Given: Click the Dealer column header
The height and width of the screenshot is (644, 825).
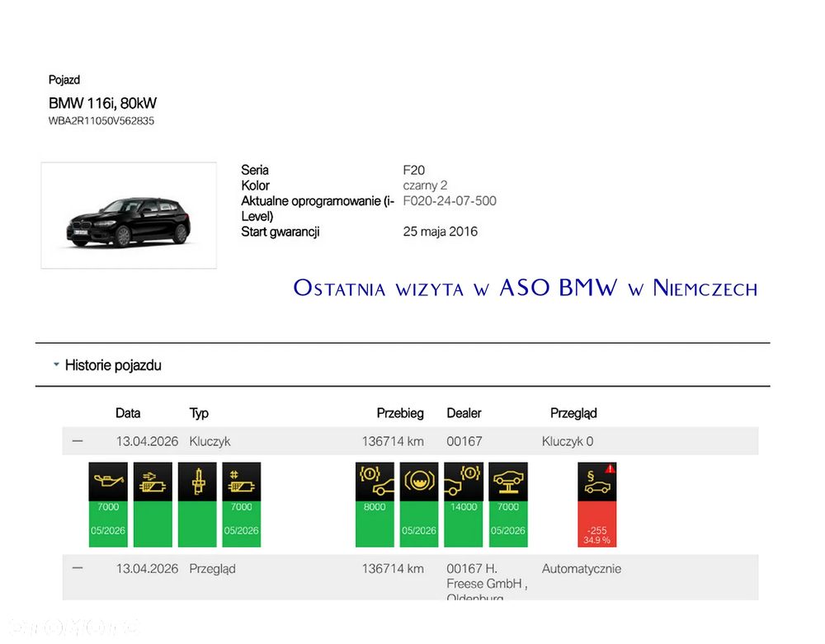Looking at the screenshot, I should point(464,413).
